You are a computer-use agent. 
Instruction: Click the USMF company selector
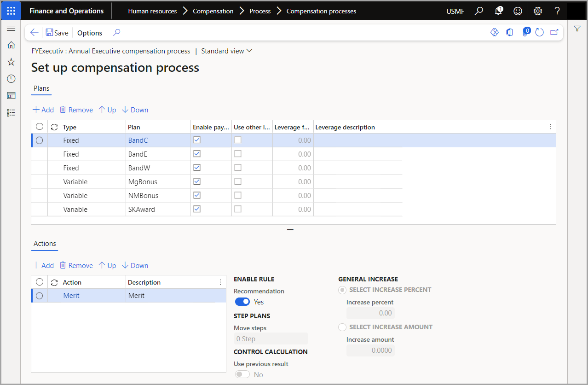coord(455,11)
